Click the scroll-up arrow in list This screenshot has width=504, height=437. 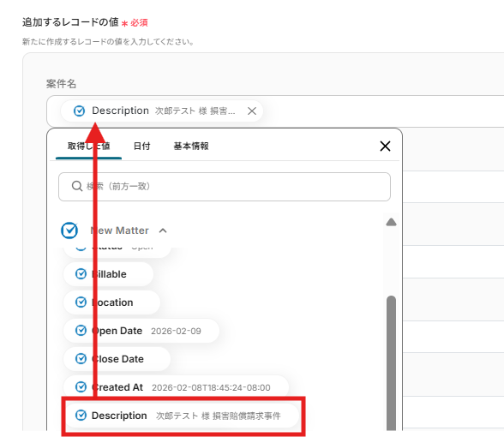(x=391, y=222)
